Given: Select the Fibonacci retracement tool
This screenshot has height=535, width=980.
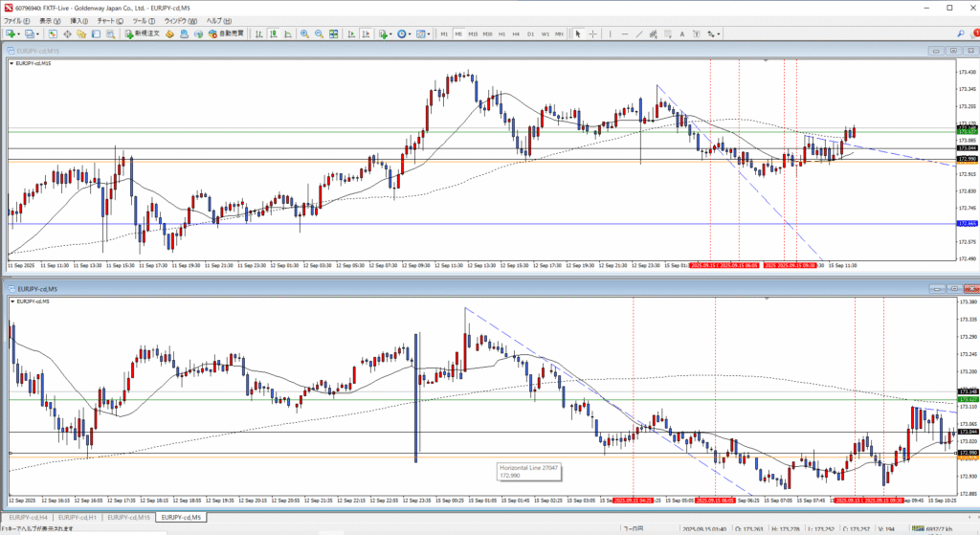Looking at the screenshot, I should click(667, 33).
